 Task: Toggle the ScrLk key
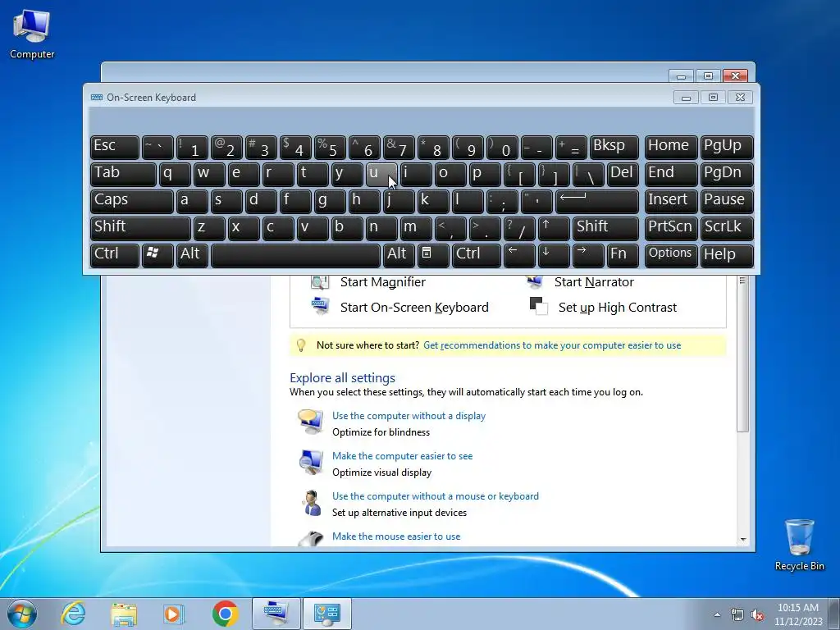pyautogui.click(x=727, y=228)
